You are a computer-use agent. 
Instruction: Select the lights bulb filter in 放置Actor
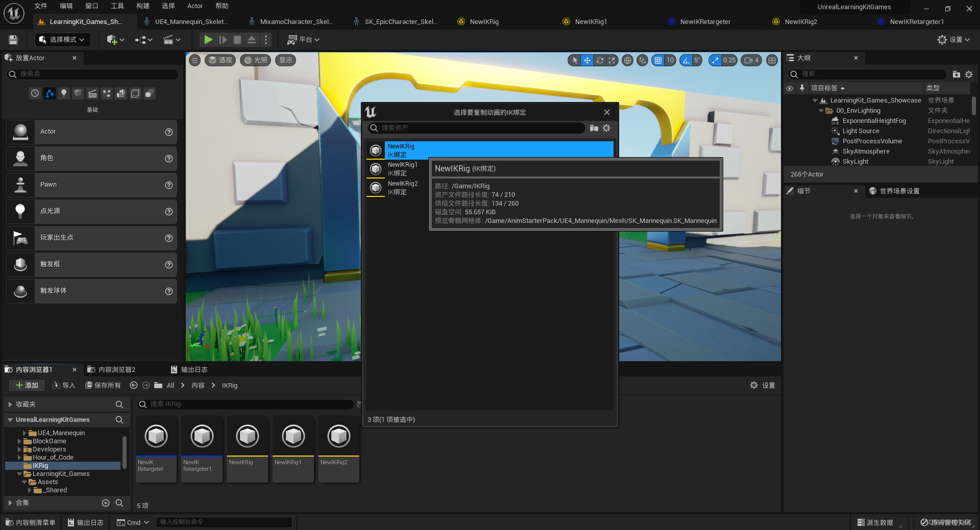63,93
